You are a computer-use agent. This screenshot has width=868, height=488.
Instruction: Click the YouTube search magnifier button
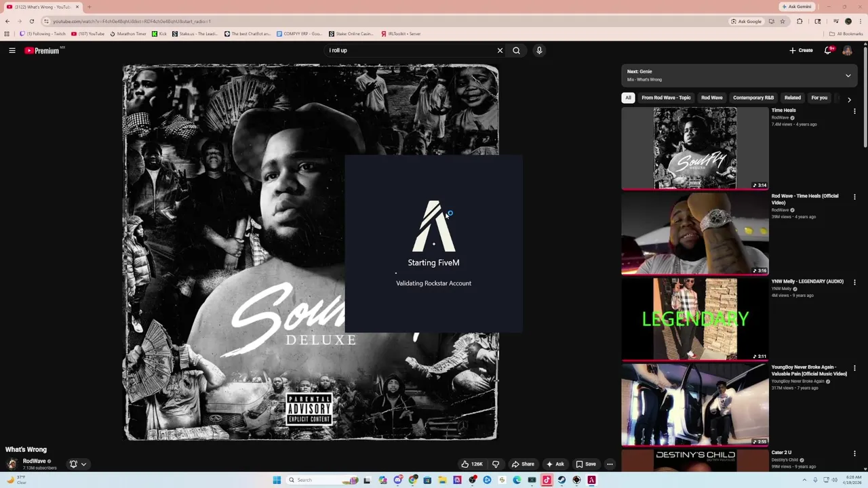517,50
